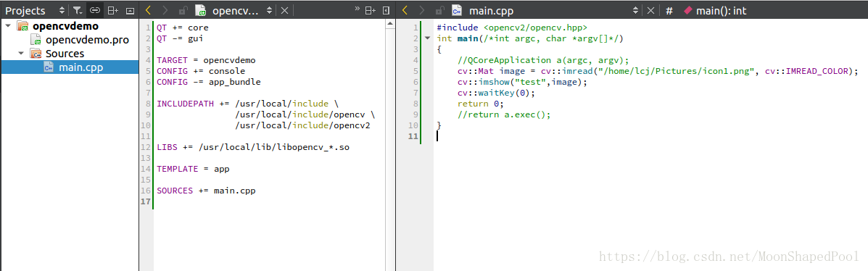Click the 'TARGET = opencvdemo' line
The height and width of the screenshot is (271, 868).
point(206,60)
